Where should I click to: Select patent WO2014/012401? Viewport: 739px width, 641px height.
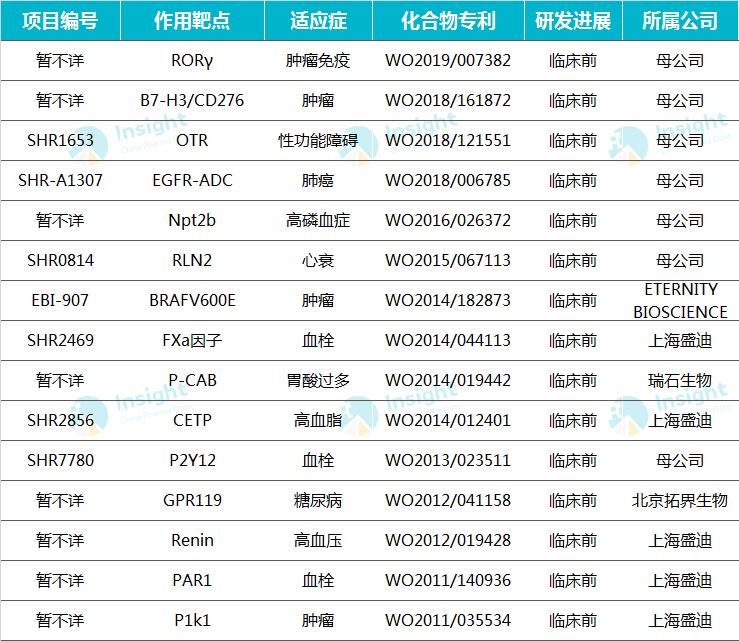[448, 421]
